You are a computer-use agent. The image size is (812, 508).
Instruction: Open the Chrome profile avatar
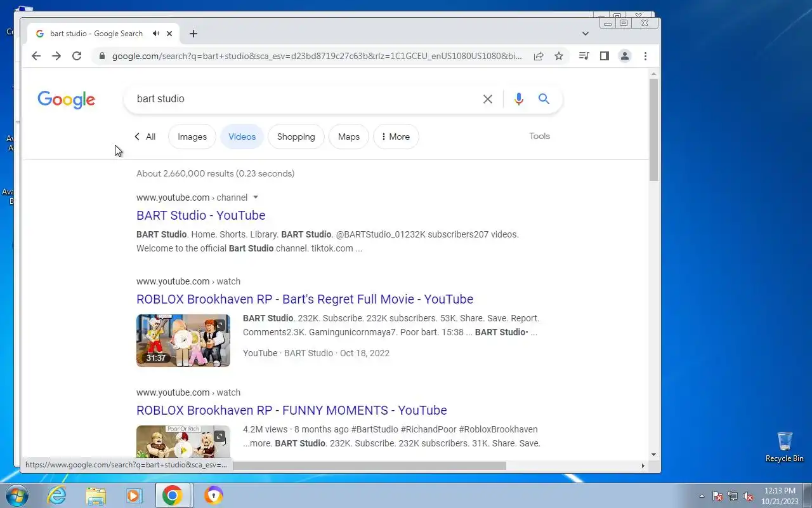point(625,56)
